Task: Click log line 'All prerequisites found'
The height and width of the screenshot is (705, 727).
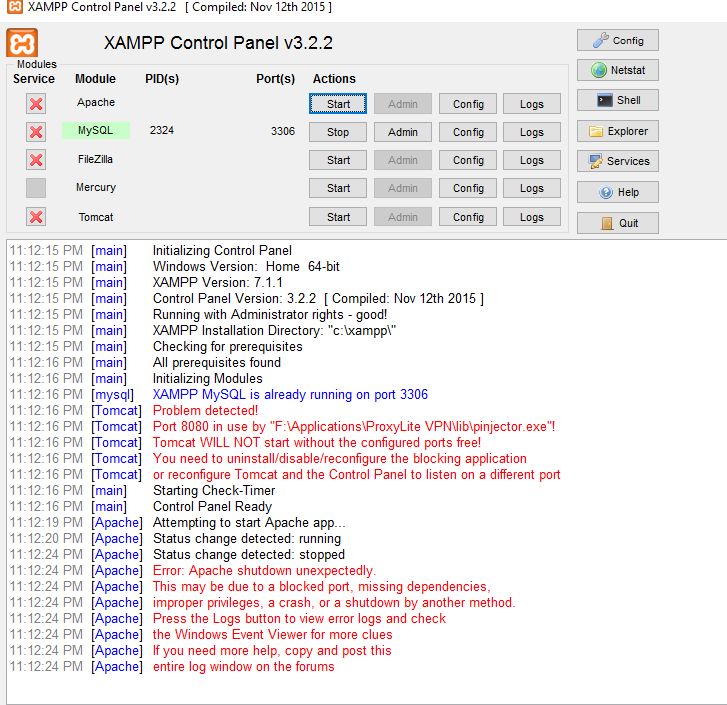Action: [x=217, y=362]
